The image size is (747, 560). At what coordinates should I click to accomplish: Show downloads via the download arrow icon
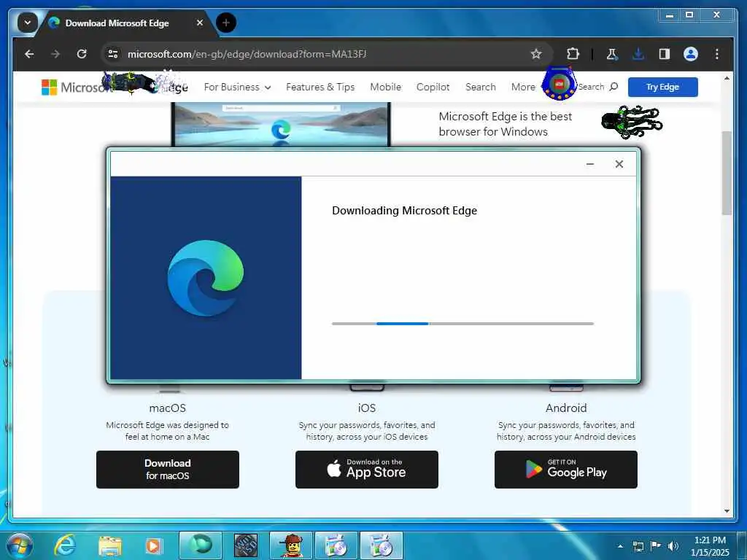pos(638,54)
